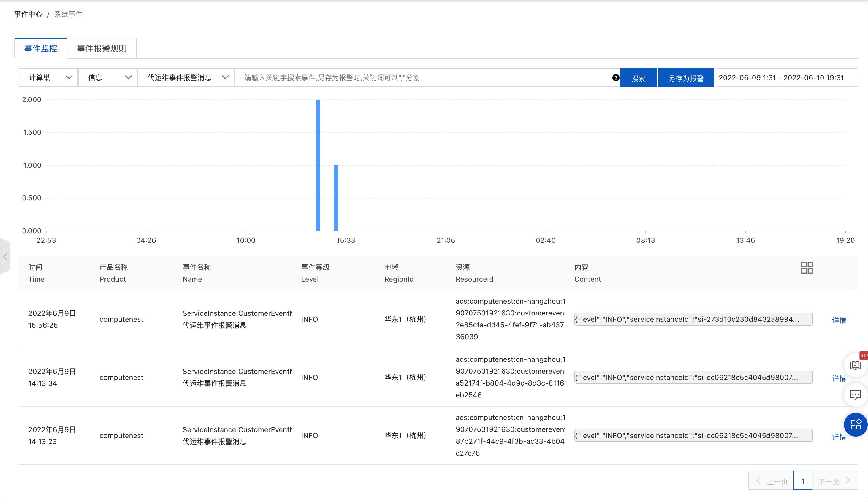Open the column layout grid icon
The width and height of the screenshot is (868, 498).
click(x=807, y=267)
